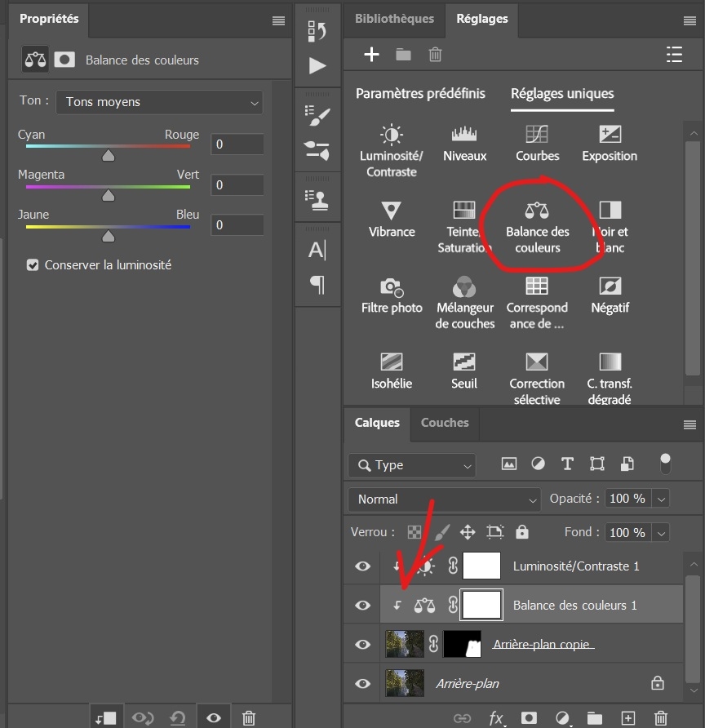This screenshot has width=705, height=728.
Task: Click the Cyan-Rouge slider handle
Action: [109, 155]
